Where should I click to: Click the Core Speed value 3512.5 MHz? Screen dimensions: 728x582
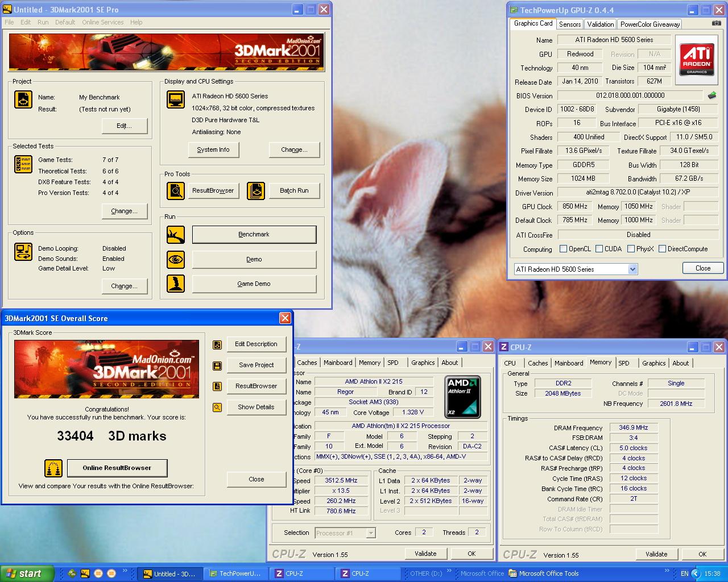341,480
